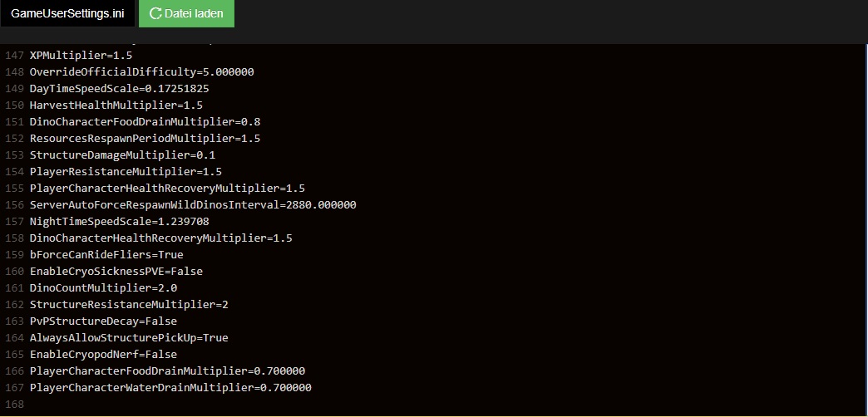Place cursor on XPMultiplier=1.5 line
The image size is (868, 417).
(x=81, y=56)
